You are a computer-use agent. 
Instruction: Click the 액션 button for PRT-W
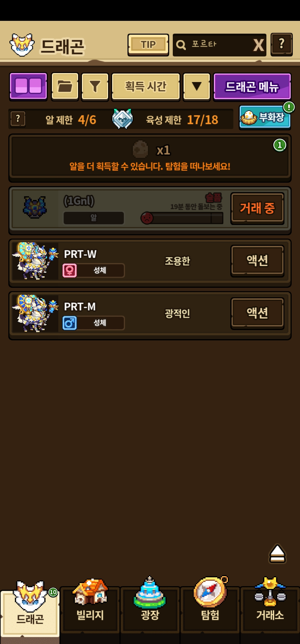[257, 261]
